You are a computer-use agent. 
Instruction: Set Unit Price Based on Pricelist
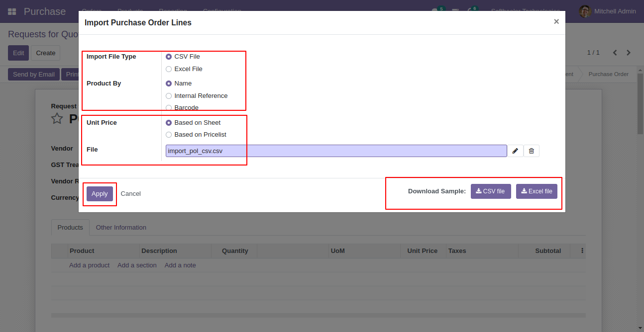pyautogui.click(x=169, y=135)
